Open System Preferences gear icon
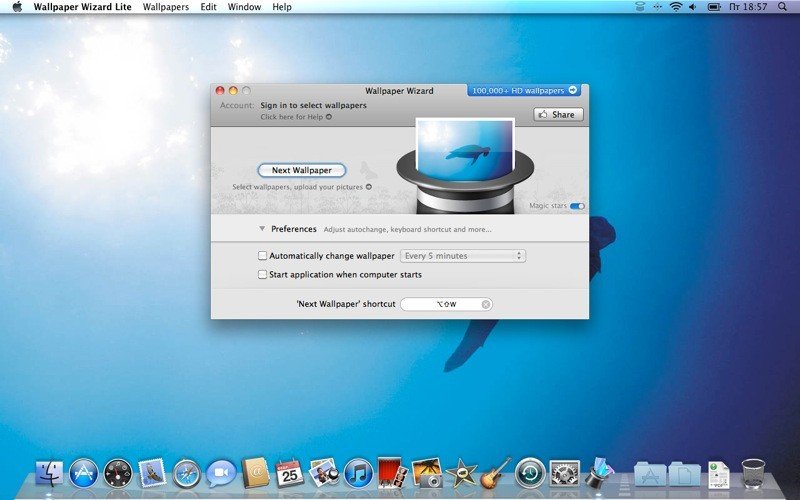Viewport: 800px width, 500px height. click(x=564, y=473)
